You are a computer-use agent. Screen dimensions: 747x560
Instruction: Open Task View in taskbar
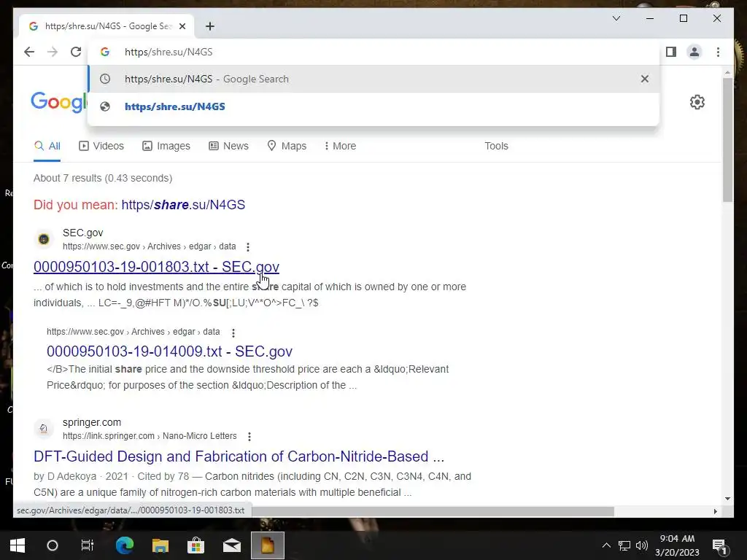click(x=88, y=545)
